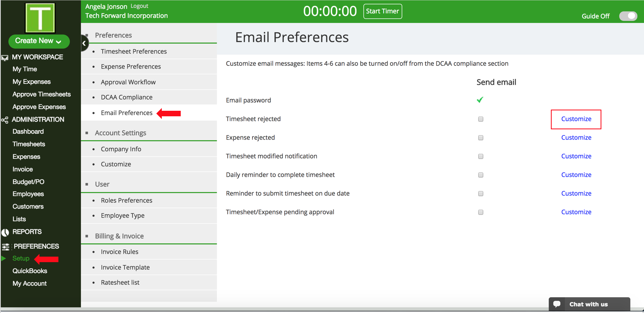
Task: Select Invoice Template in Billing section
Action: pyautogui.click(x=125, y=267)
